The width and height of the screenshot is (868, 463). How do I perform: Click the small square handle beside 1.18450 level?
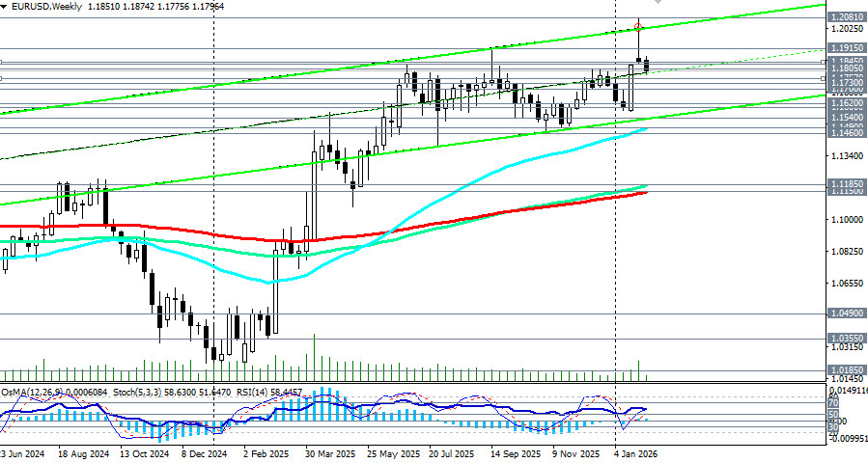(823, 63)
